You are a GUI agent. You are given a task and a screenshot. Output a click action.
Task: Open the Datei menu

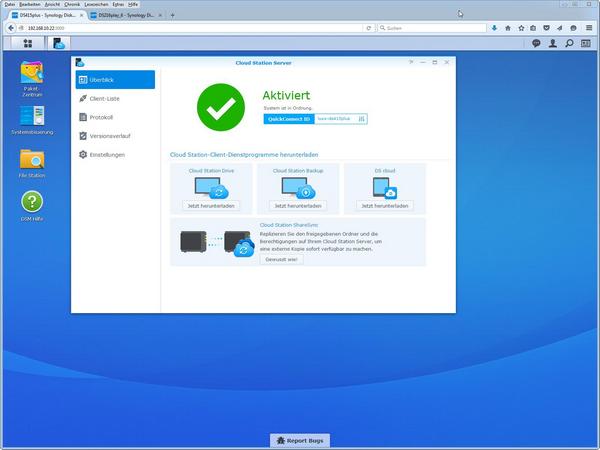coord(10,4)
